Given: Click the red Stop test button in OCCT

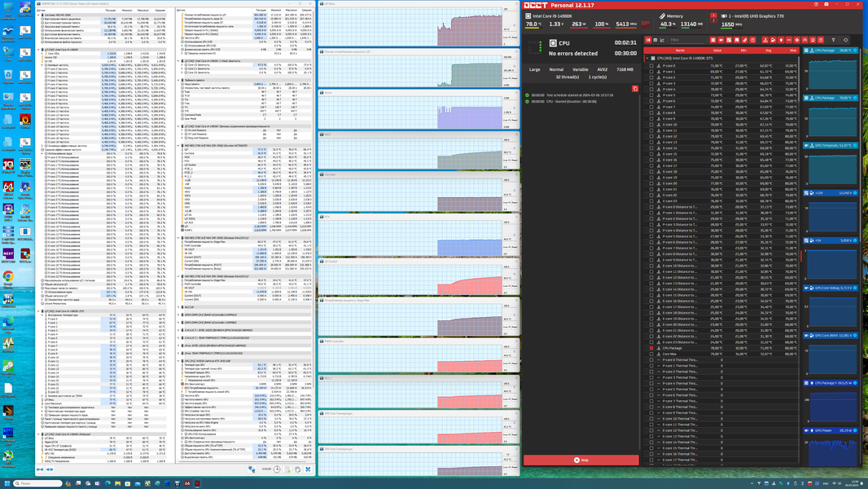Looking at the screenshot, I should click(581, 460).
